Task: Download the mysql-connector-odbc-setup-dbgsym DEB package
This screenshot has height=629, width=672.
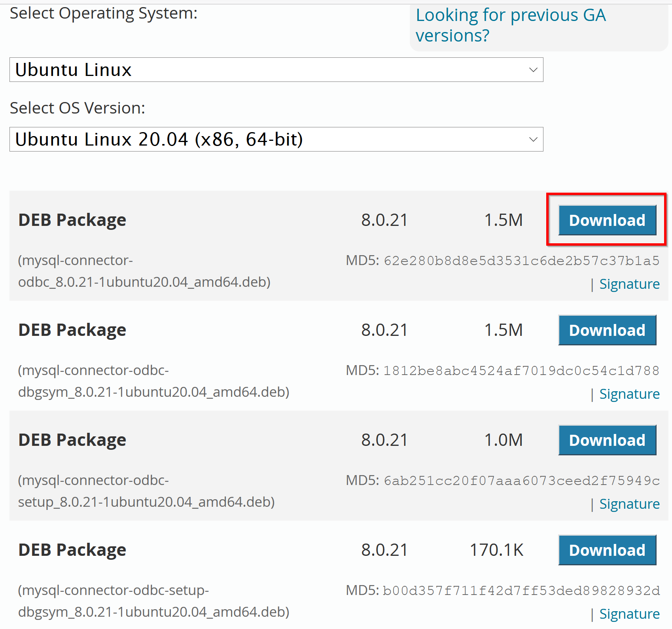Action: [607, 550]
